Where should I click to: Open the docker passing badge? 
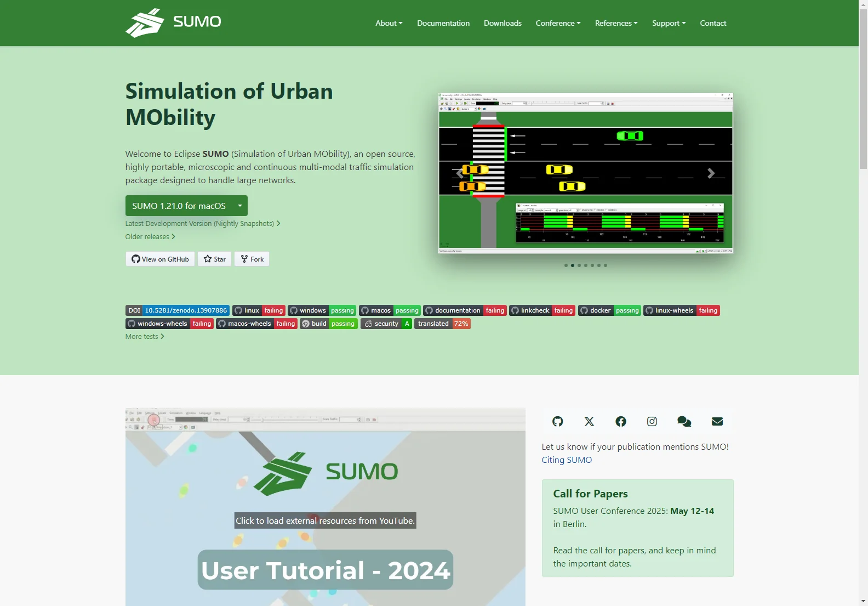609,310
